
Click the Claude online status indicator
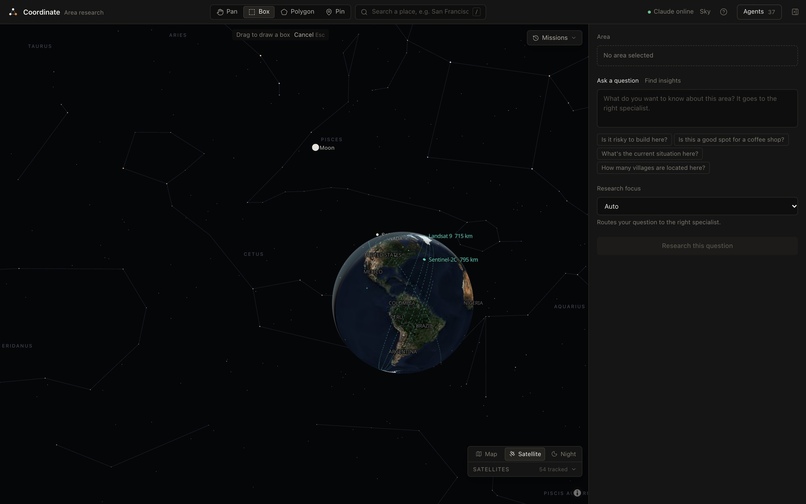(670, 12)
